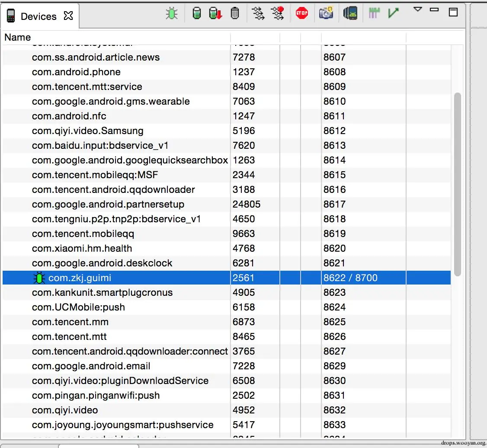Click the Update Heap cylinder icon

pos(197,13)
